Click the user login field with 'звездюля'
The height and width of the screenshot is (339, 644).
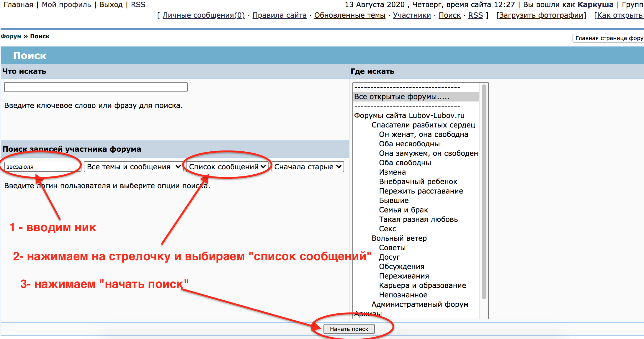pyautogui.click(x=42, y=167)
